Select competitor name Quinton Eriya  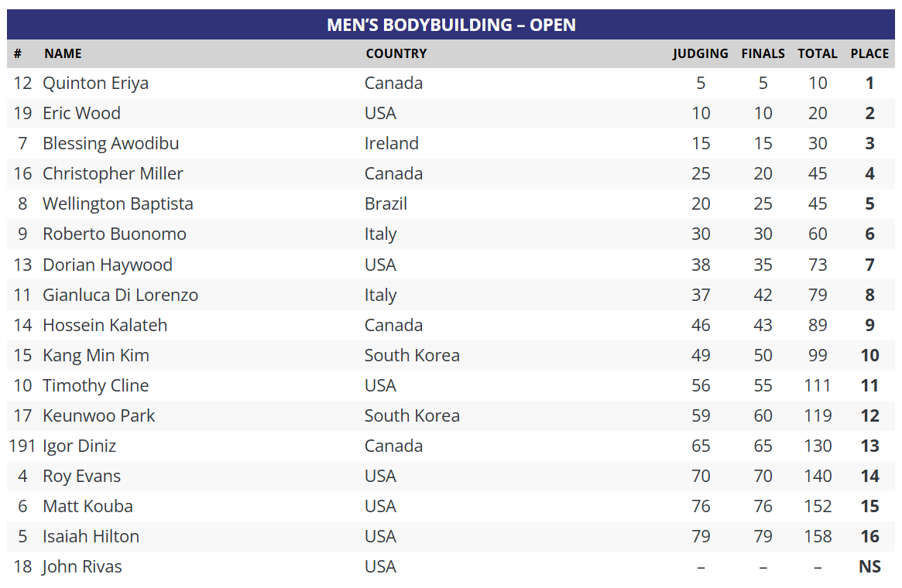(x=95, y=84)
